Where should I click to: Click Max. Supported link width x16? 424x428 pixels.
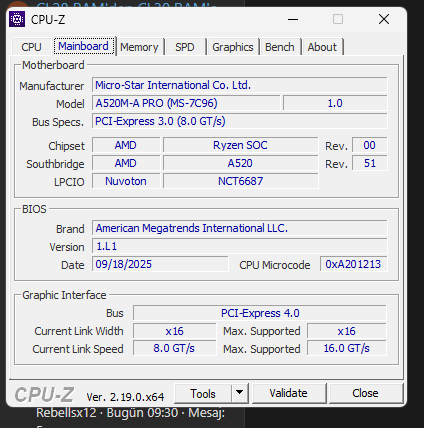347,331
